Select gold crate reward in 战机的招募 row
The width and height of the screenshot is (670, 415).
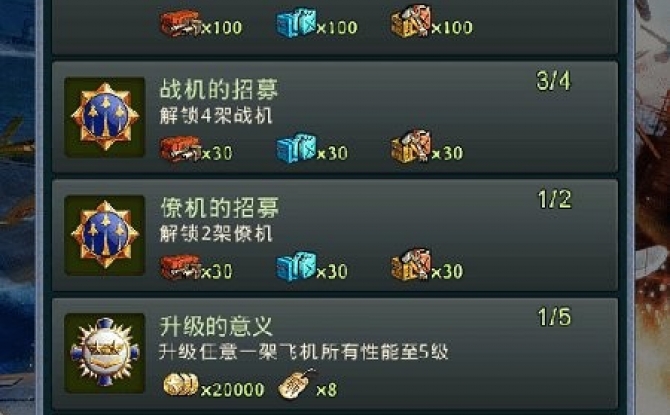coord(411,147)
